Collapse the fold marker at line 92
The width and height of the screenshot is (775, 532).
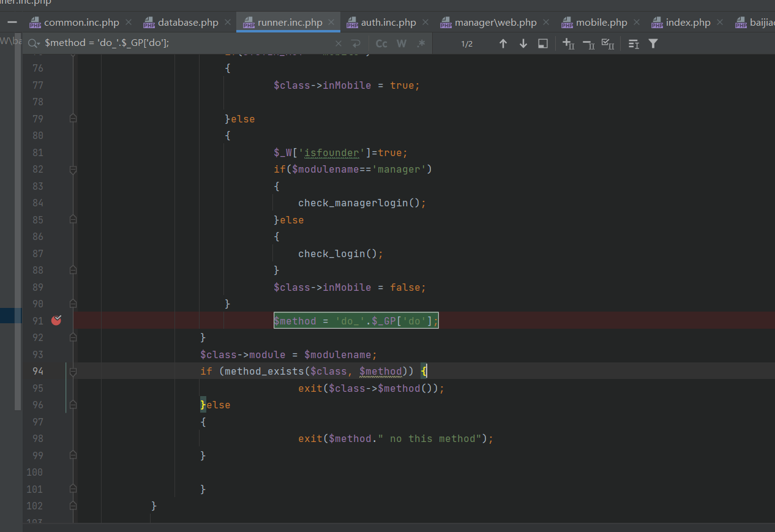pos(73,337)
